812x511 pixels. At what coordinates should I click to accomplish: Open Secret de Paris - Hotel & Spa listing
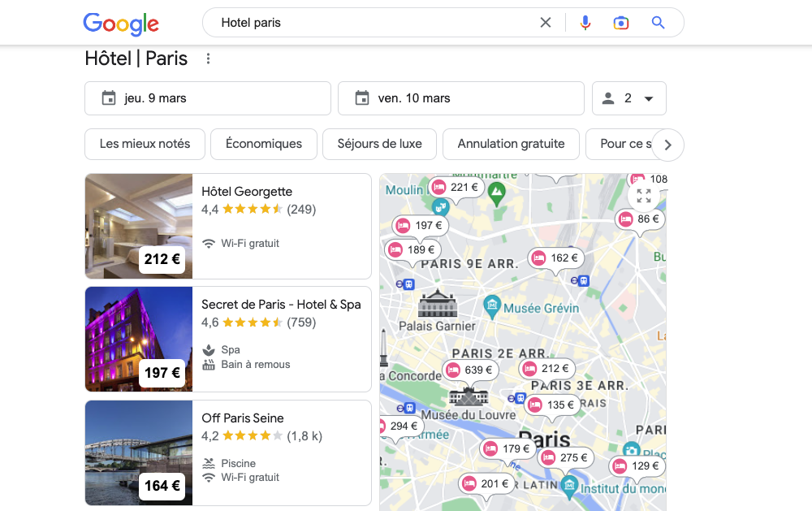click(x=281, y=305)
